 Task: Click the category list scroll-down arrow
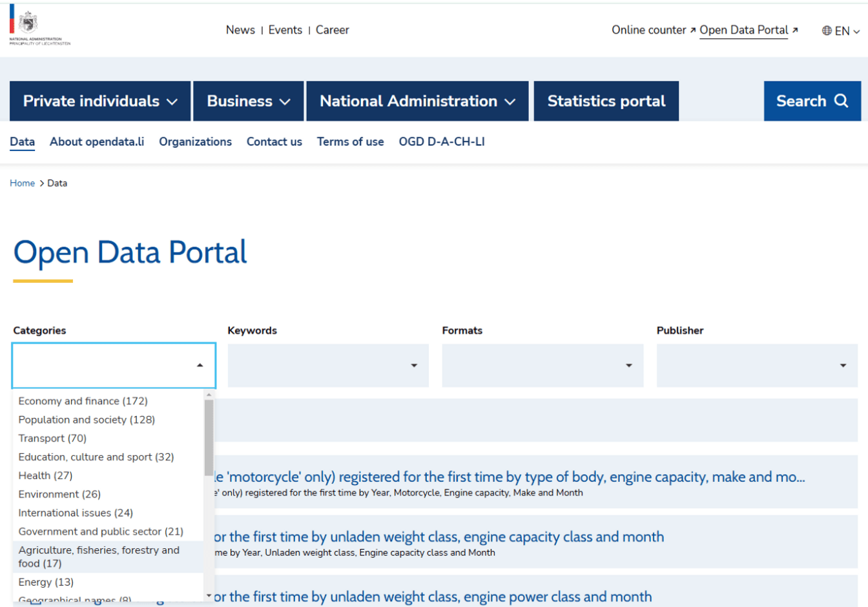(209, 596)
